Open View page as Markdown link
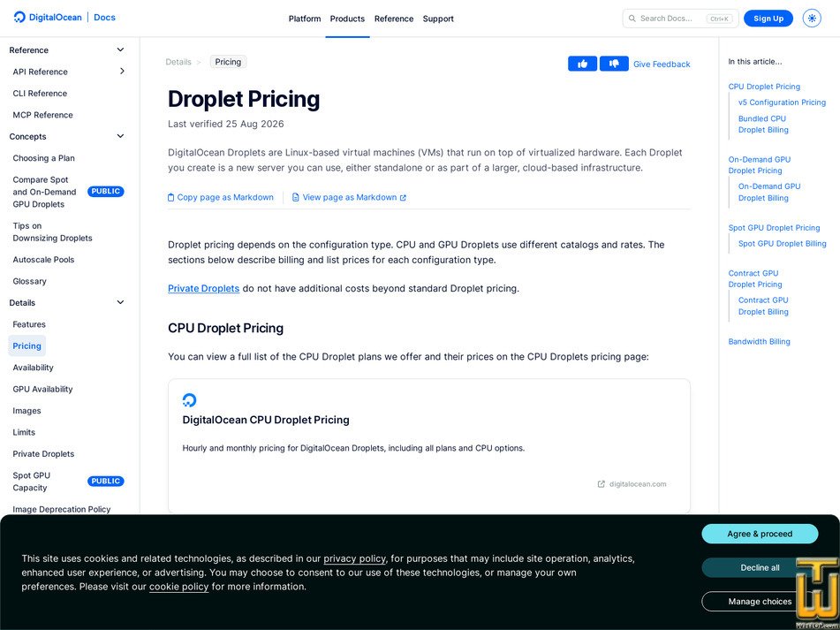The image size is (840, 630). point(349,197)
